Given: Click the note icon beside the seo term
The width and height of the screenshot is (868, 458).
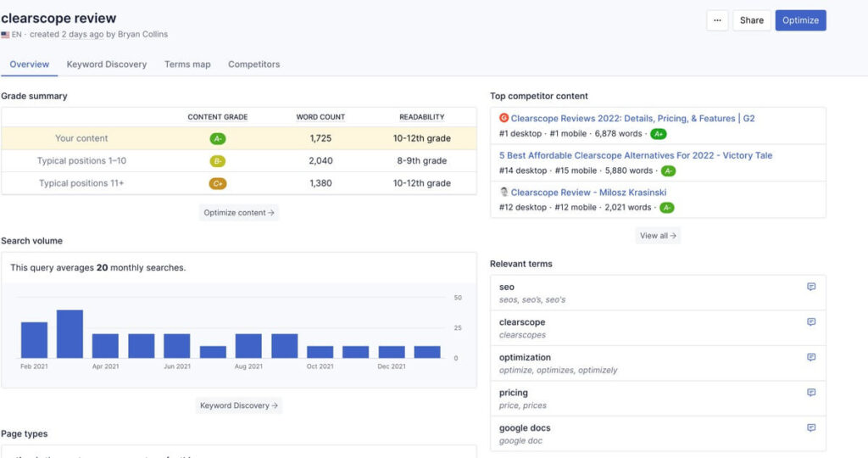Looking at the screenshot, I should tap(811, 287).
